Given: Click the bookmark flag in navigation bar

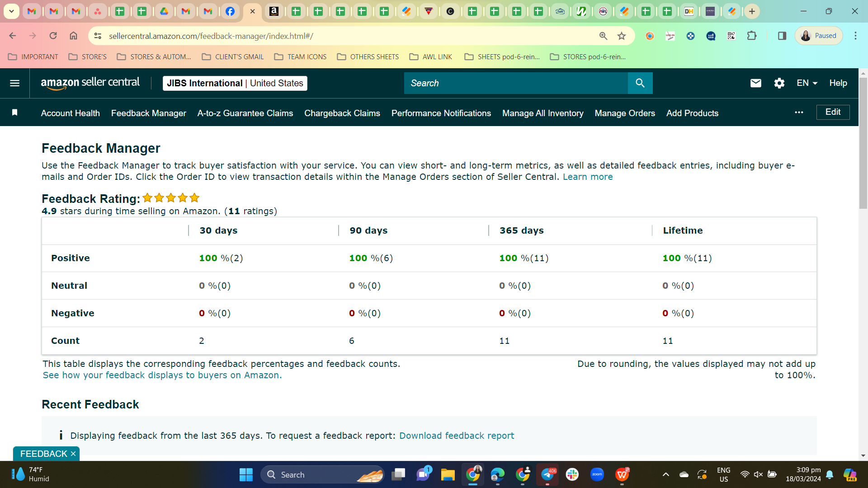Looking at the screenshot, I should (14, 113).
